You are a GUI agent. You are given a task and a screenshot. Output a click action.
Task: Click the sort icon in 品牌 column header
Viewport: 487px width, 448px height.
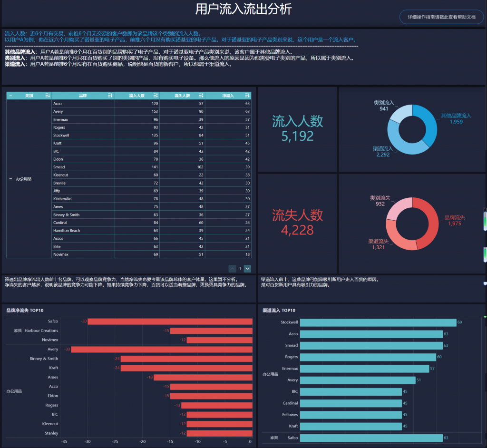coord(110,96)
